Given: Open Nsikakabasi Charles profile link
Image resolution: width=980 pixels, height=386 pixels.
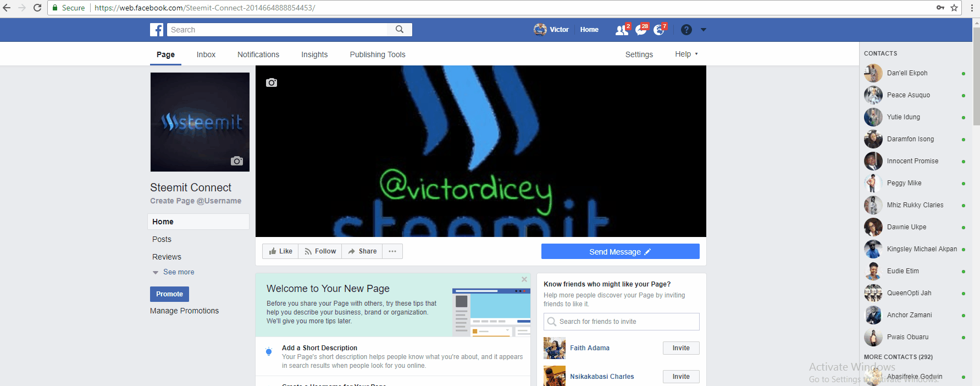Looking at the screenshot, I should tap(602, 377).
